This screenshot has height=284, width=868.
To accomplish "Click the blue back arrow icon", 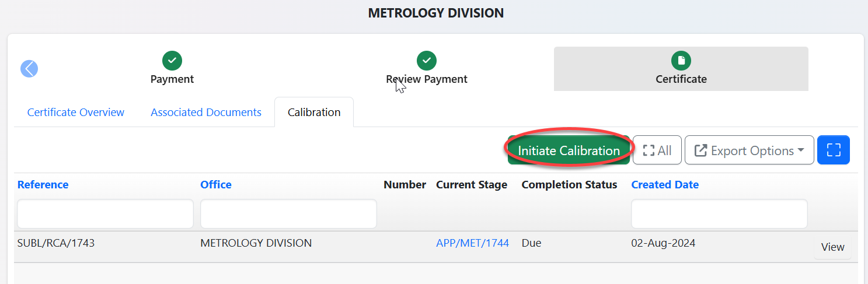I will pyautogui.click(x=29, y=69).
